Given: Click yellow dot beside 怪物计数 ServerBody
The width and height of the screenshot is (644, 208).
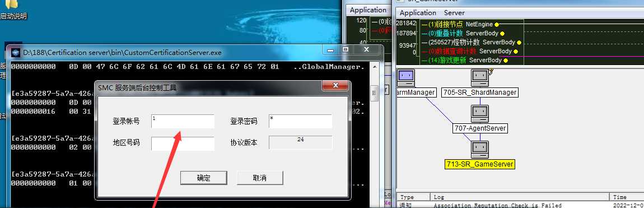Looking at the screenshot, I should tap(519, 43).
